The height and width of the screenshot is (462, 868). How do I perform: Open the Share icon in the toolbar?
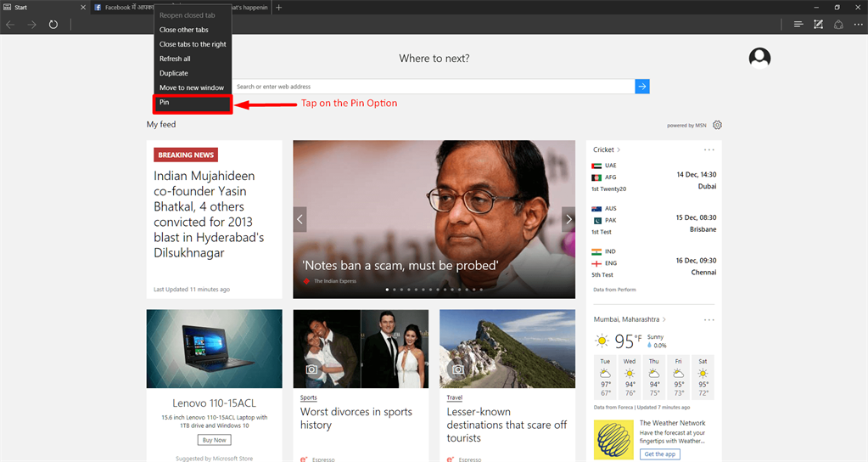point(838,25)
